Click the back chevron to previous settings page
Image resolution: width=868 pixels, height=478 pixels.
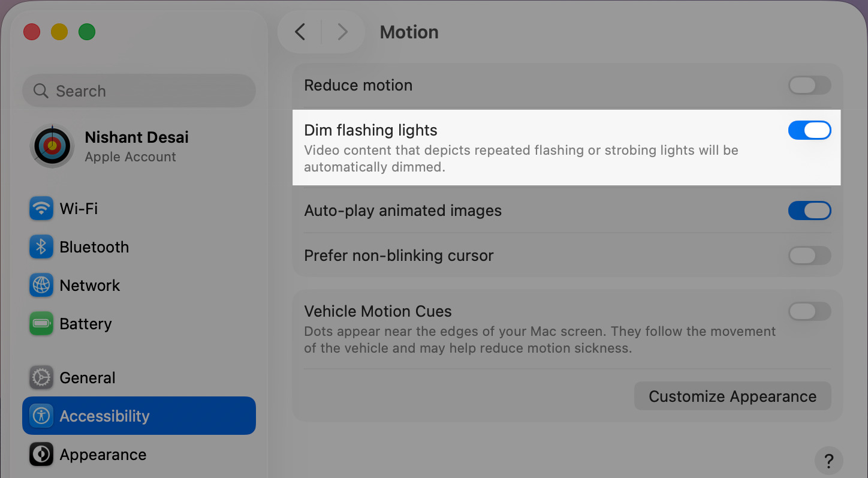tap(299, 32)
